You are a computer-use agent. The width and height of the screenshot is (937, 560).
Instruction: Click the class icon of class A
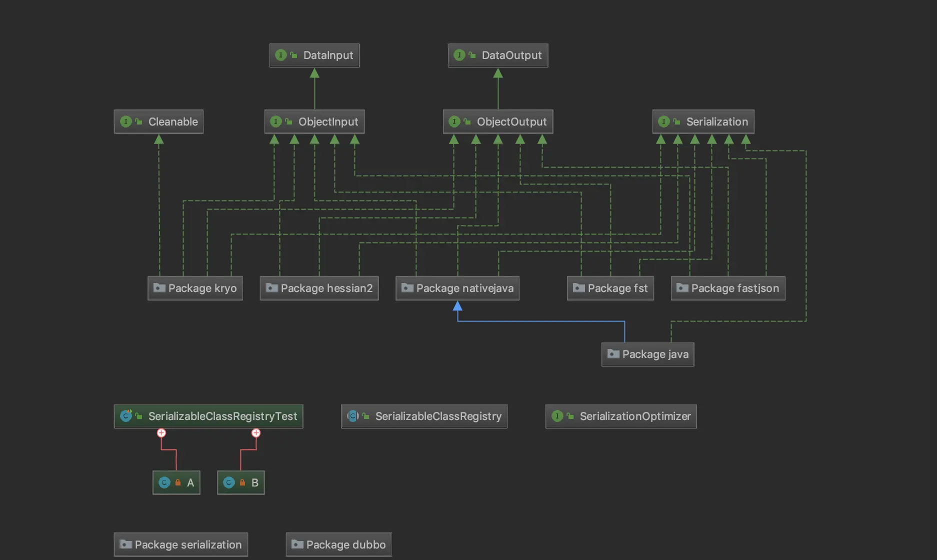pyautogui.click(x=164, y=482)
